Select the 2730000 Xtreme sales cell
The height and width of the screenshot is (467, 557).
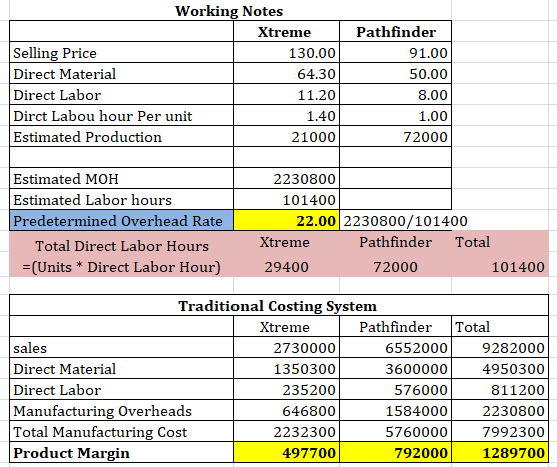286,348
